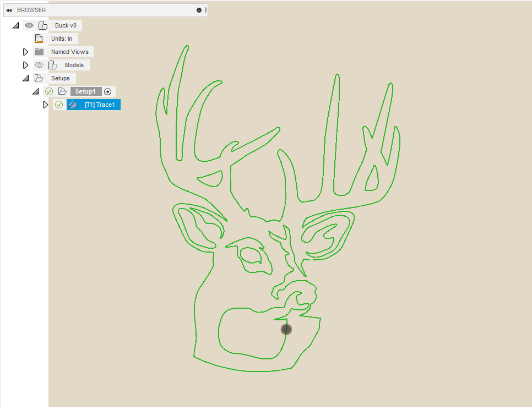Screen dimensions: 532x410
Task: Click the gray origin point on the canvas
Action: click(286, 329)
